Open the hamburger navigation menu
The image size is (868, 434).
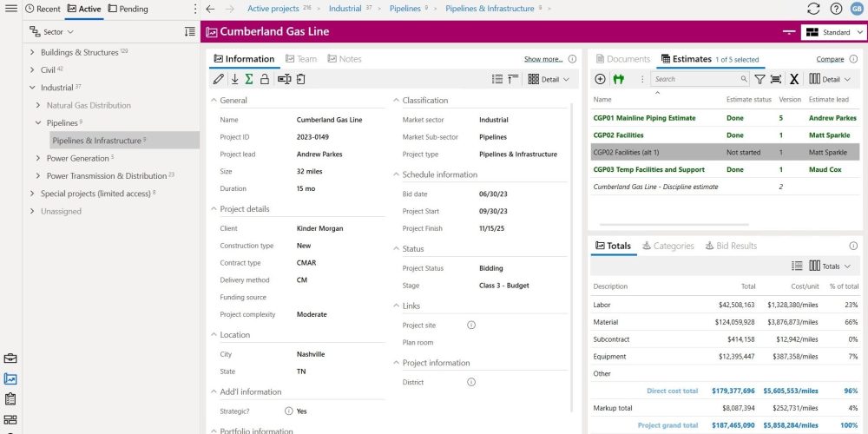point(10,9)
